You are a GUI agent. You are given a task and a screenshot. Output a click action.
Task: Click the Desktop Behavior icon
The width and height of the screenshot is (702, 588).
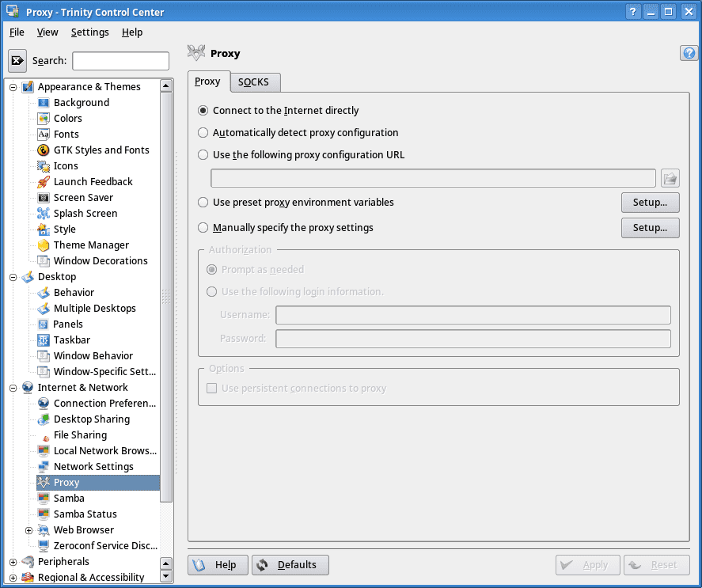44,293
